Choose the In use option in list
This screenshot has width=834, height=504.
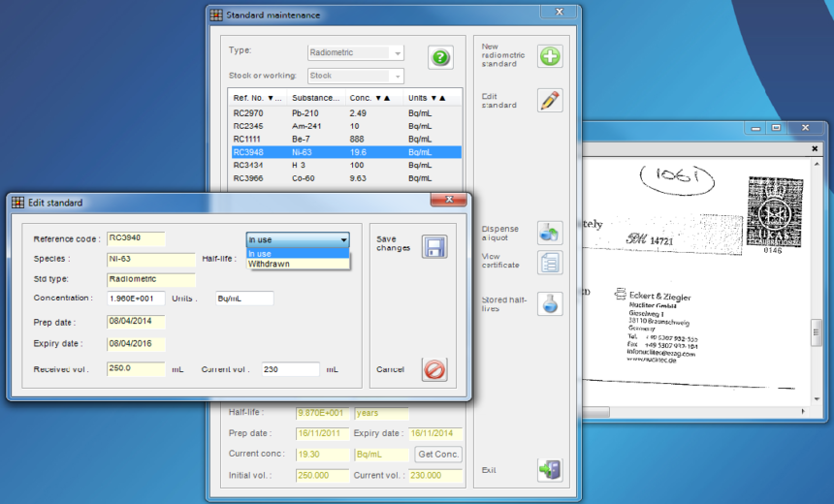tap(298, 254)
